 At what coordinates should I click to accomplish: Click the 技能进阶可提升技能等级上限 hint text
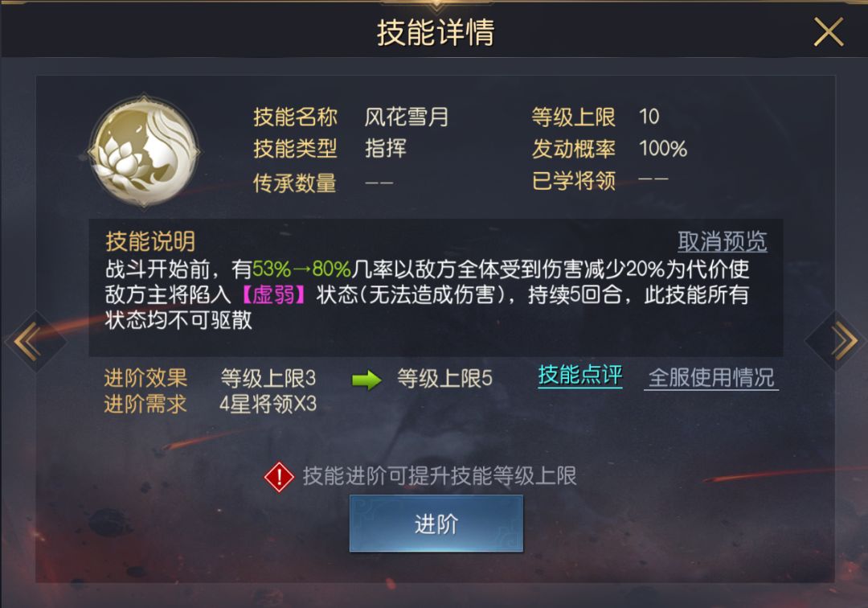point(440,476)
